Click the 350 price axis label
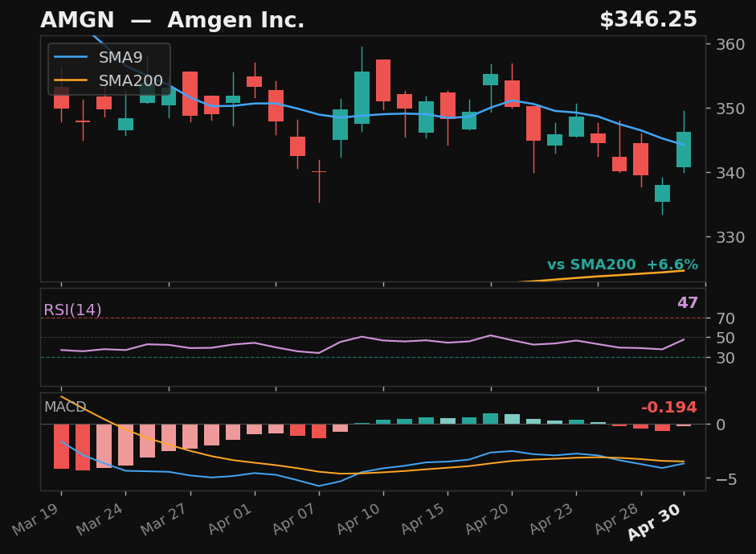This screenshot has width=756, height=554. 730,109
